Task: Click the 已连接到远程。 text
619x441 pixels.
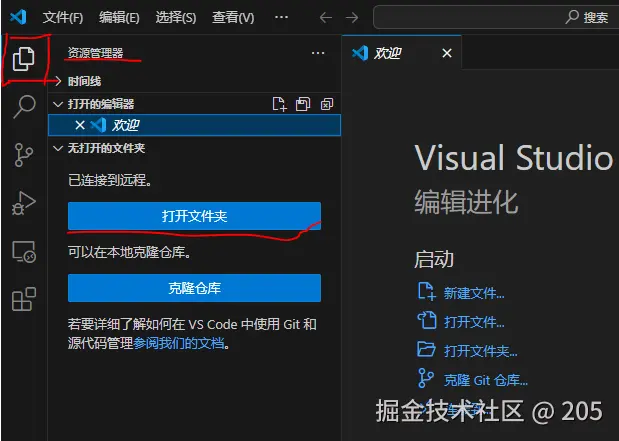Action: 110,180
